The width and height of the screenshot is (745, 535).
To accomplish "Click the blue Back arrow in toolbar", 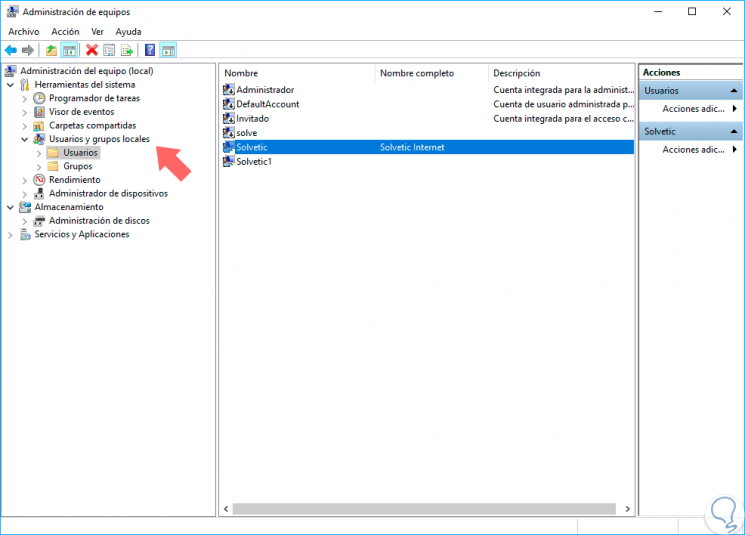I will point(11,50).
